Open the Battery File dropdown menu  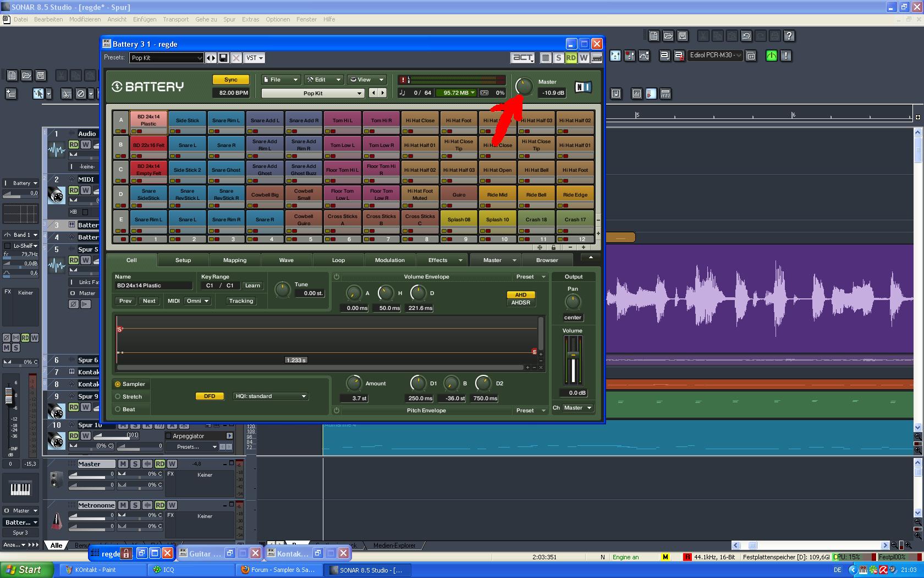coord(281,80)
